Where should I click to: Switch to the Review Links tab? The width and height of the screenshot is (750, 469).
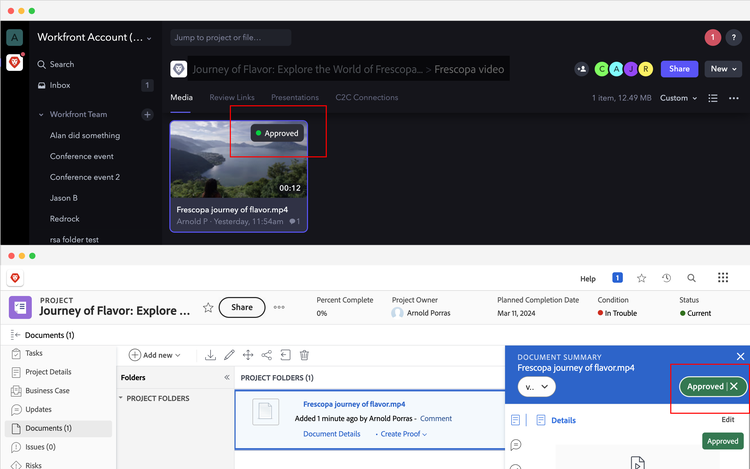pyautogui.click(x=231, y=98)
